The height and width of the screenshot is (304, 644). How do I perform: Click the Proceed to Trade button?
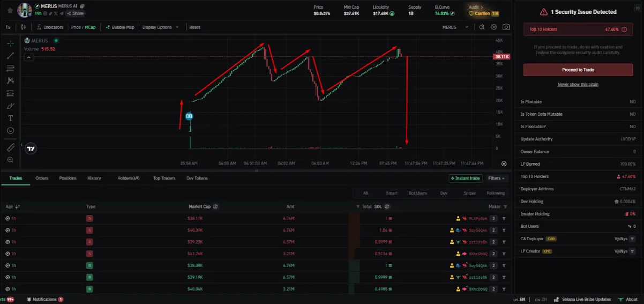click(x=578, y=70)
